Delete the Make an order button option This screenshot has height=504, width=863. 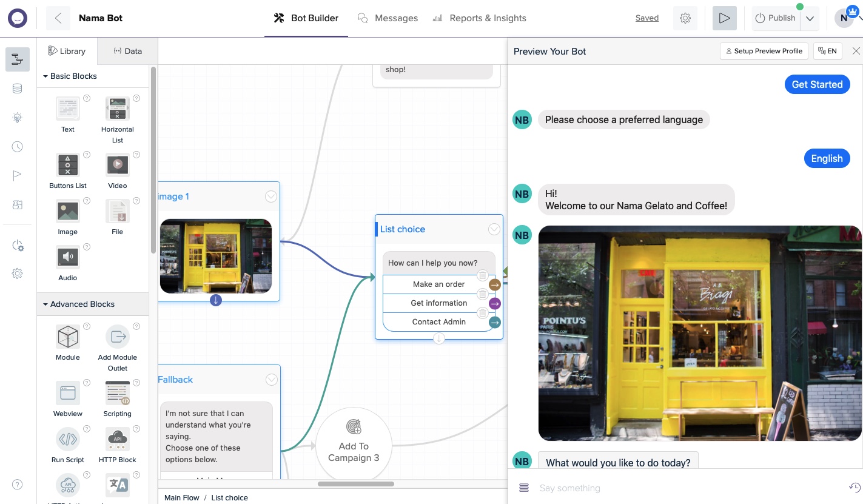[x=482, y=275]
